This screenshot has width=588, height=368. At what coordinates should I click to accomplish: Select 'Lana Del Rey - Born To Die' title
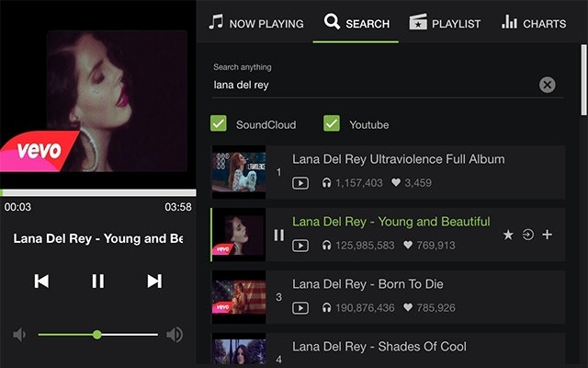(x=367, y=284)
